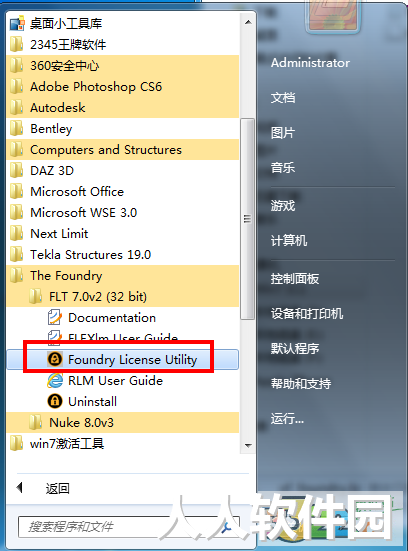Viewport: 408px width, 551px height.
Task: Expand the Microsoft Office folder
Action: 122,192
